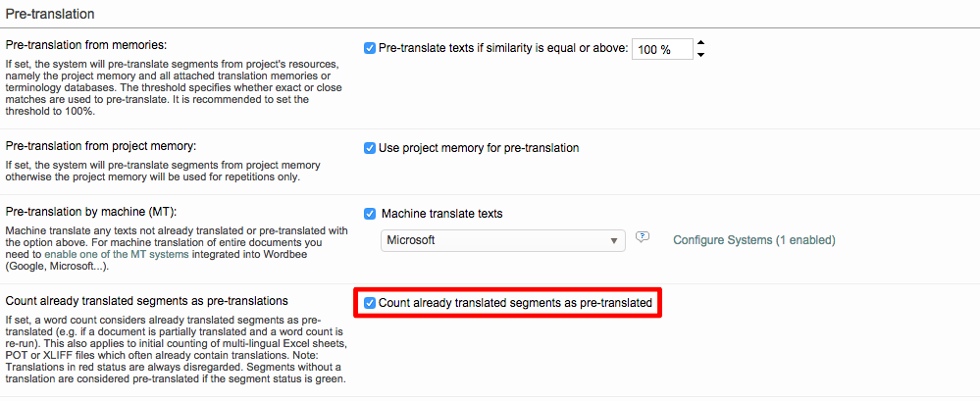Click 'Pre-translation from memories:' heading
This screenshot has width=980, height=401.
pyautogui.click(x=86, y=45)
